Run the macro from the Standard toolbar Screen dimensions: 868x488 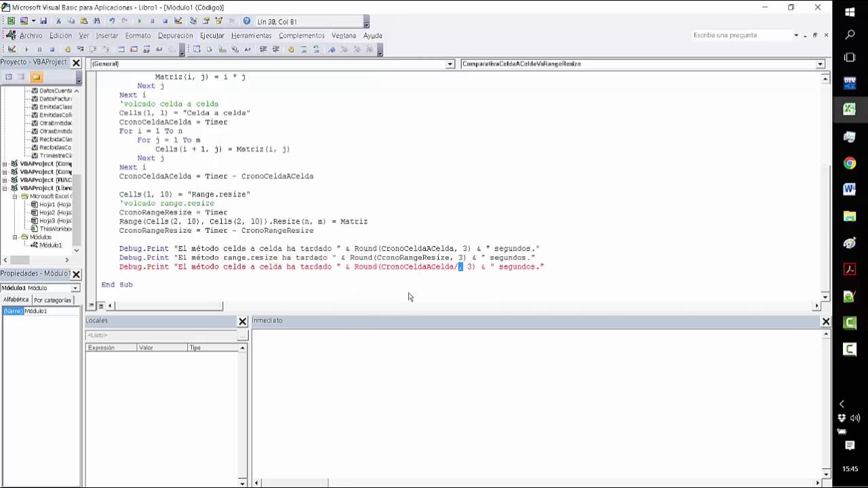point(139,21)
